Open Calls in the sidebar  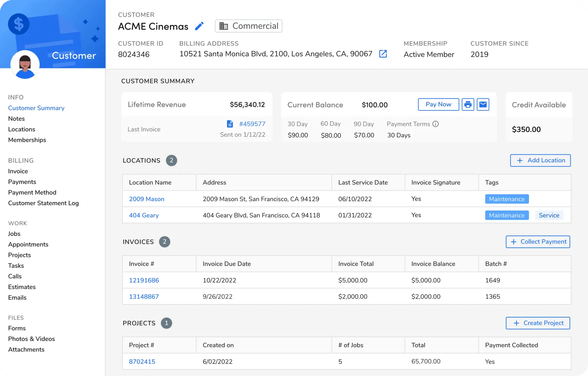point(15,276)
